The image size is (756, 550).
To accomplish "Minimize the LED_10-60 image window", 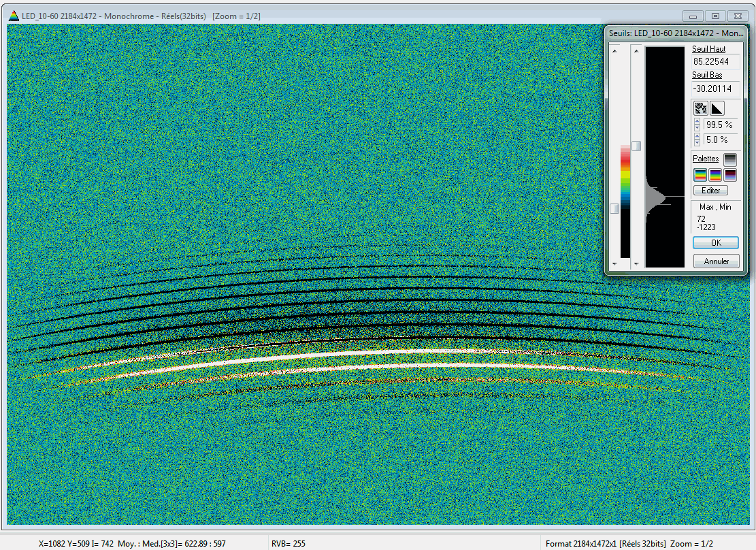I will 693,16.
